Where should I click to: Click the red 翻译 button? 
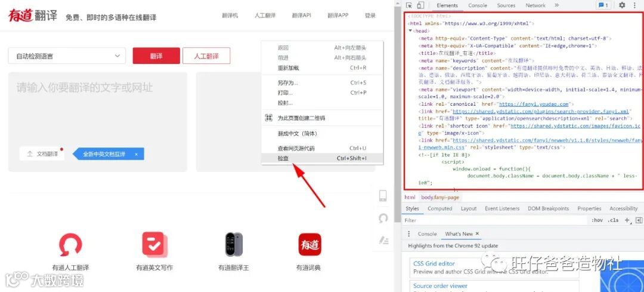pos(156,56)
